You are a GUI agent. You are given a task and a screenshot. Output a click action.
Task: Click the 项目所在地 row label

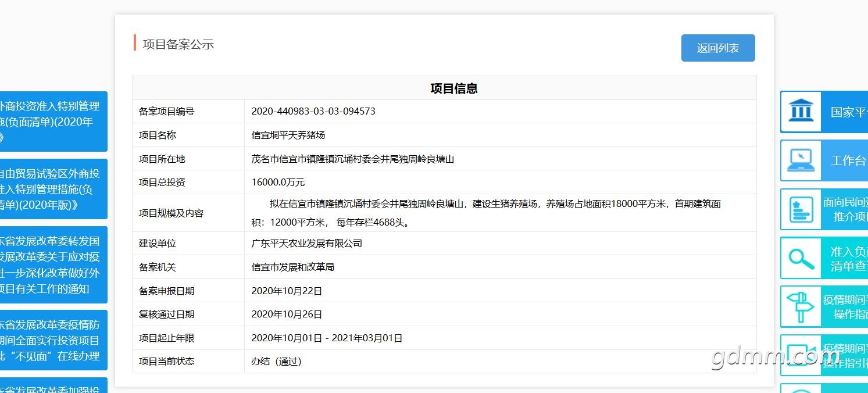click(162, 159)
